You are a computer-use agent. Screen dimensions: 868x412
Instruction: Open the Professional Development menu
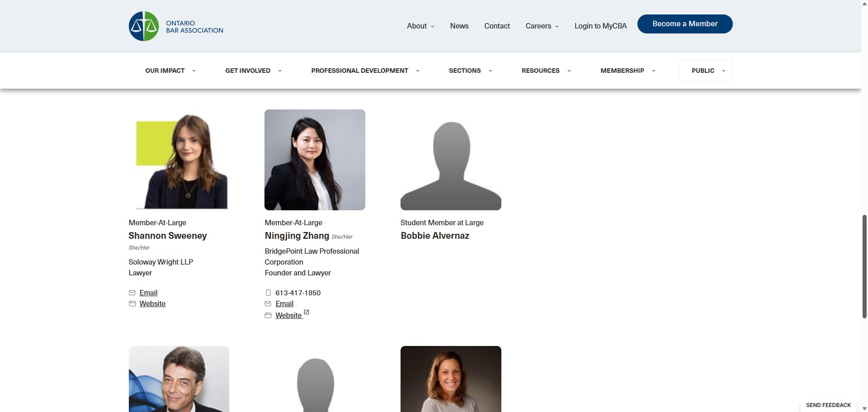click(365, 71)
